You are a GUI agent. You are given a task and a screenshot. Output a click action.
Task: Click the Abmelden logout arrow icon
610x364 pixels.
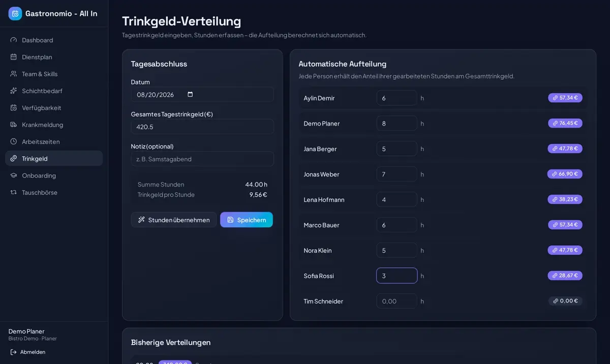(14, 352)
